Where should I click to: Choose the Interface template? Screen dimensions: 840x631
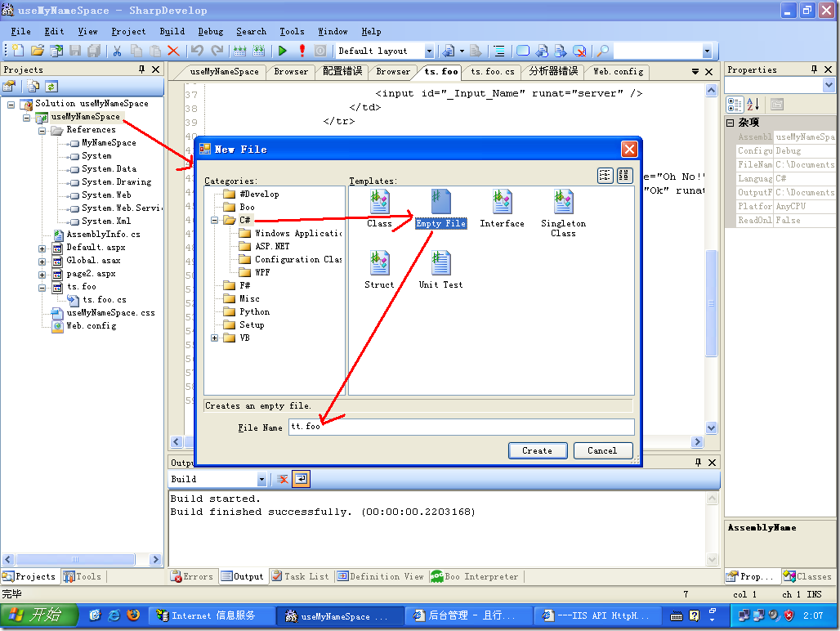coord(501,202)
